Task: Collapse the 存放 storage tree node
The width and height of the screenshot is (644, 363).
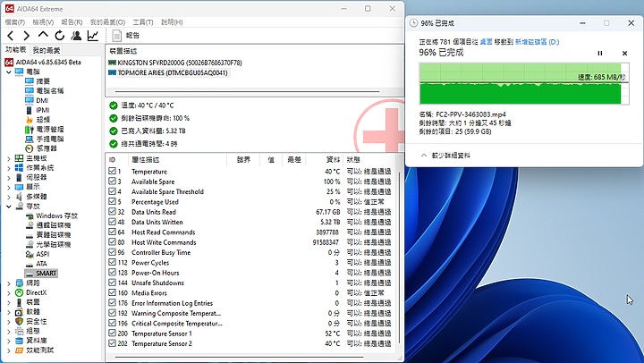Action: point(9,207)
